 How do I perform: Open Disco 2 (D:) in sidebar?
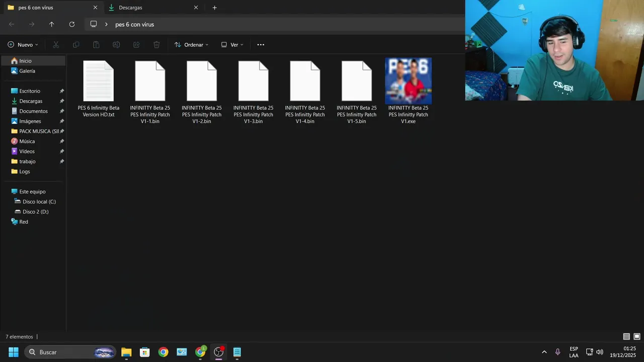(33, 212)
